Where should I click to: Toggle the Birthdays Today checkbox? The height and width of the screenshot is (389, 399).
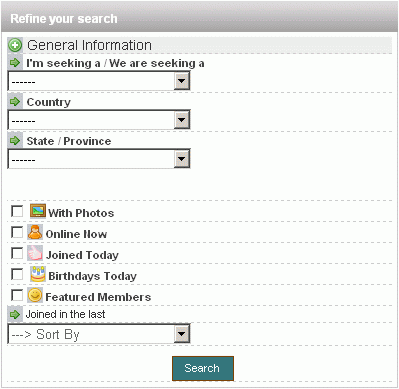pos(17,274)
